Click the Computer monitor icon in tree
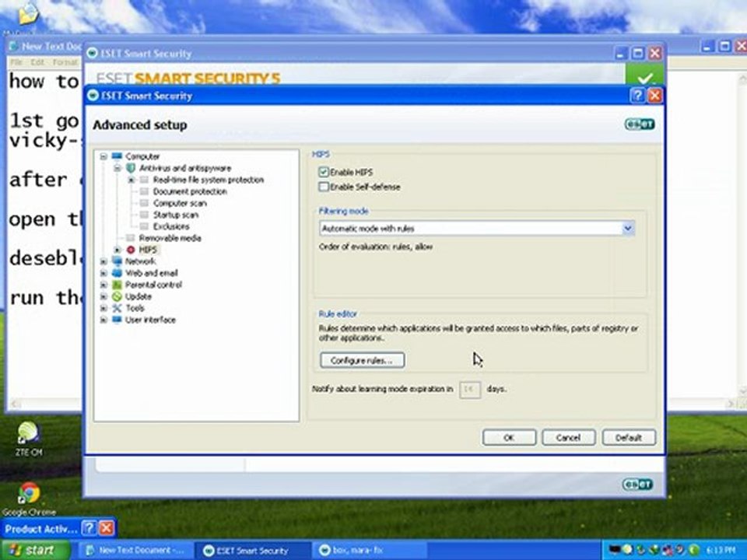 coord(117,156)
